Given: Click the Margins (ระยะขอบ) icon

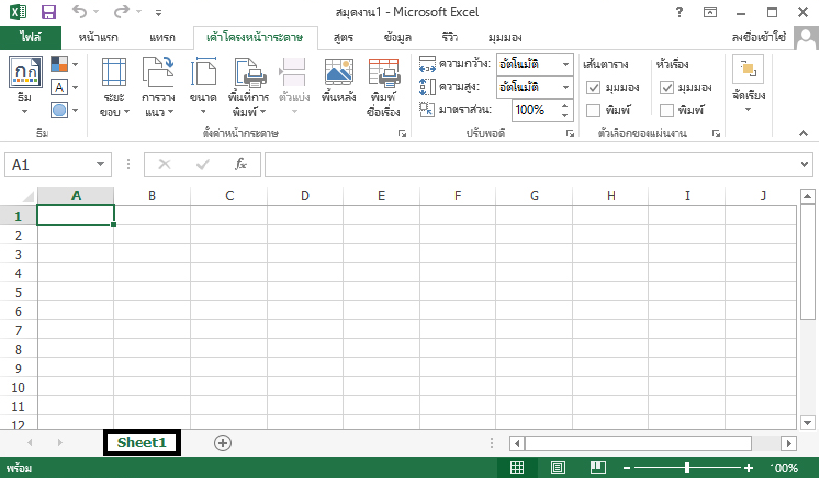Looking at the screenshot, I should point(114,75).
